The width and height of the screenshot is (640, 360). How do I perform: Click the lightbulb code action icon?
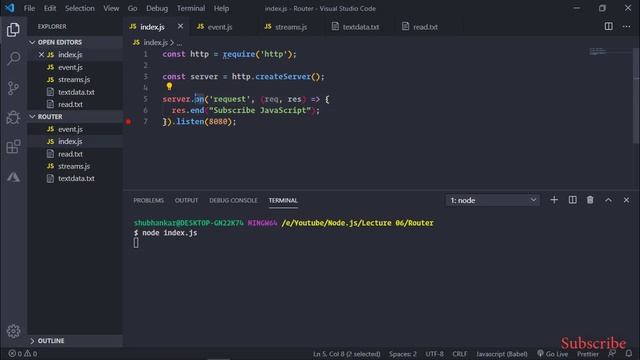click(169, 86)
